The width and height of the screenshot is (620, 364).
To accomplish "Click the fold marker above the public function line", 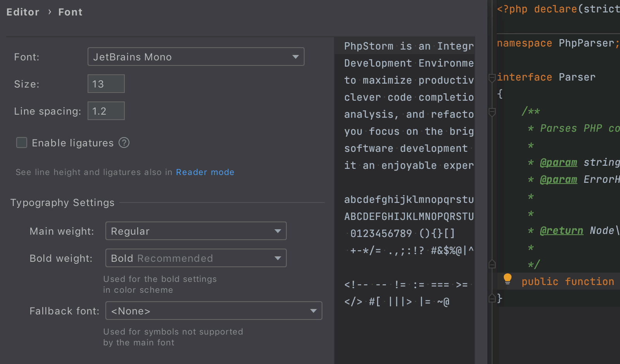I will click(x=491, y=264).
